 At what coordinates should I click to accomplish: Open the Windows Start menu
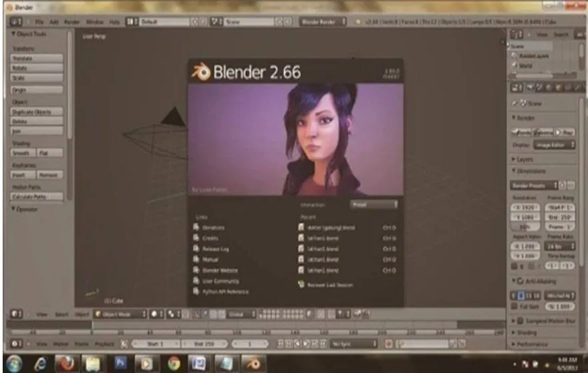[14, 363]
